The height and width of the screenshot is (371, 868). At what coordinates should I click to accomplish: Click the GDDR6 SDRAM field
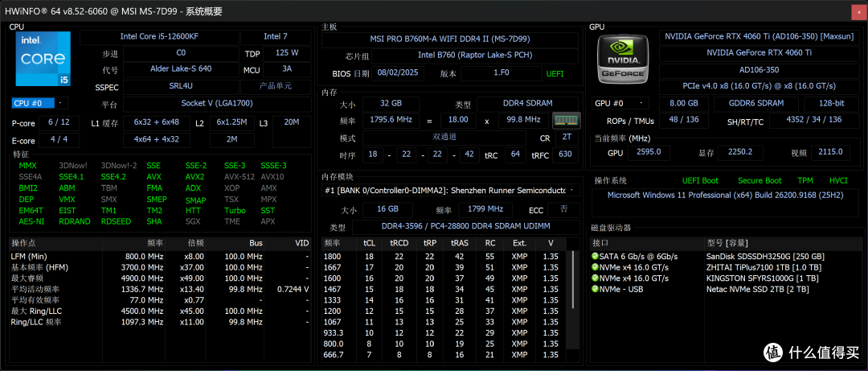point(755,104)
